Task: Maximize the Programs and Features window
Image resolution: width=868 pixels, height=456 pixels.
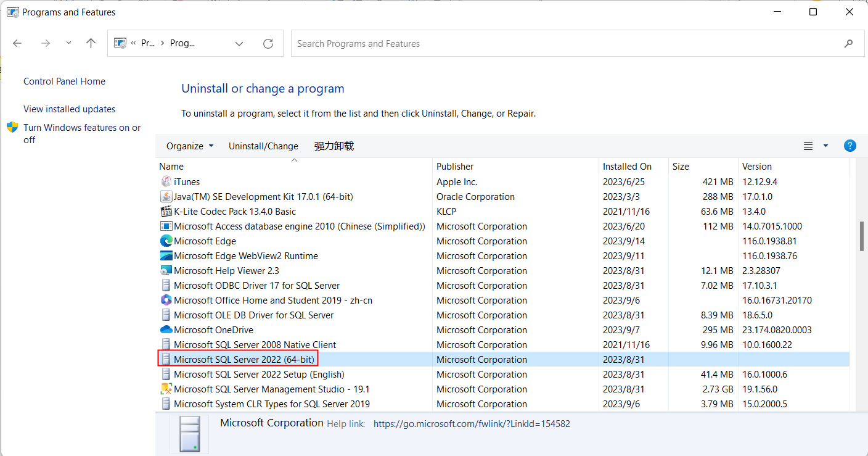Action: [x=813, y=12]
